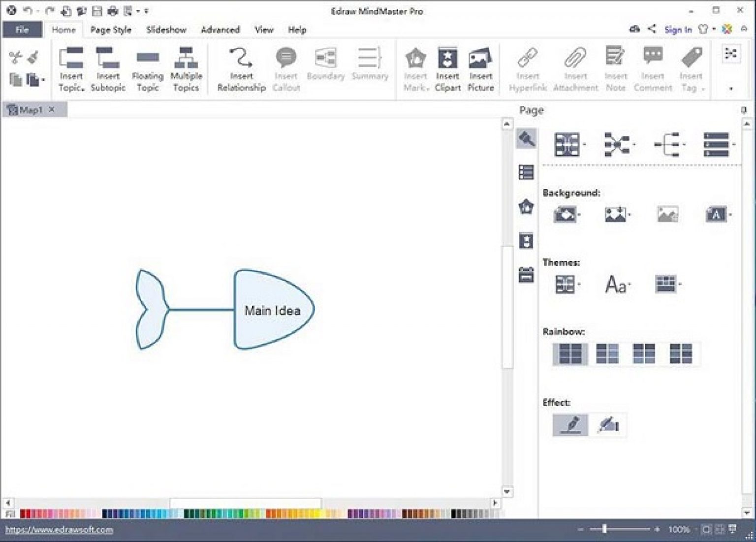
Task: Close the Map1 document tab
Action: coord(52,109)
